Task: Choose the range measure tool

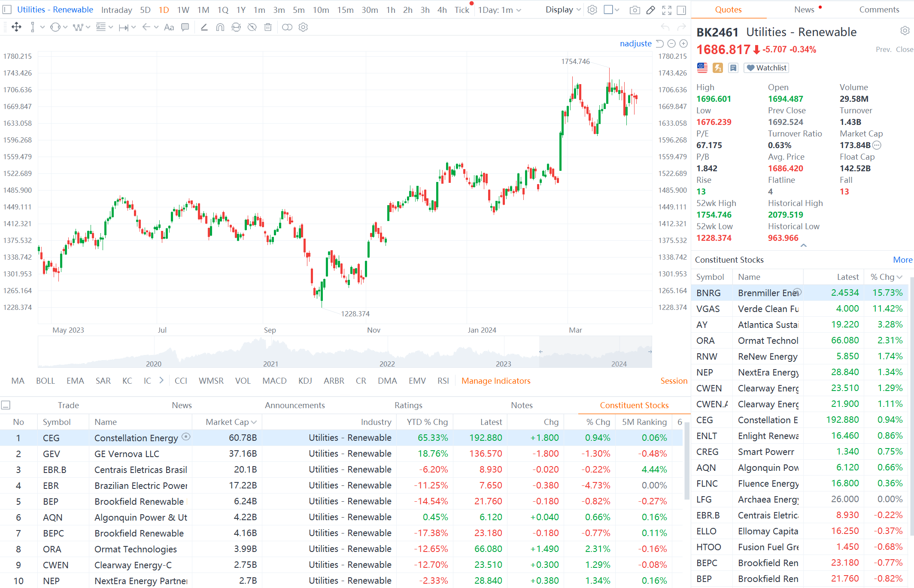Action: [x=124, y=27]
